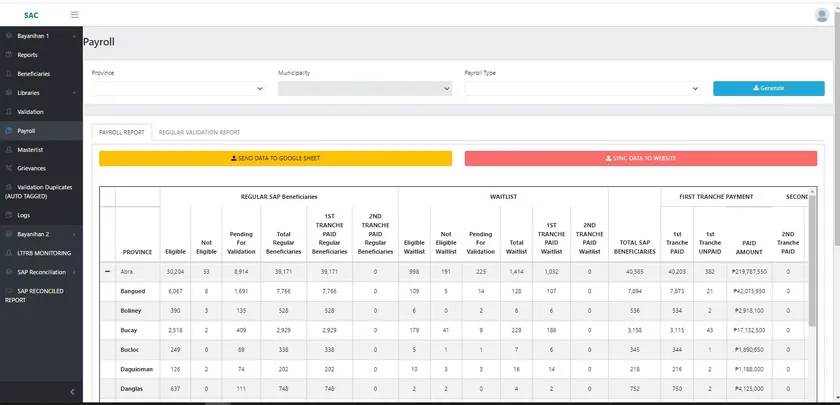Image resolution: width=840 pixels, height=405 pixels.
Task: Click the Eligible Waitlist column header
Action: tap(414, 247)
